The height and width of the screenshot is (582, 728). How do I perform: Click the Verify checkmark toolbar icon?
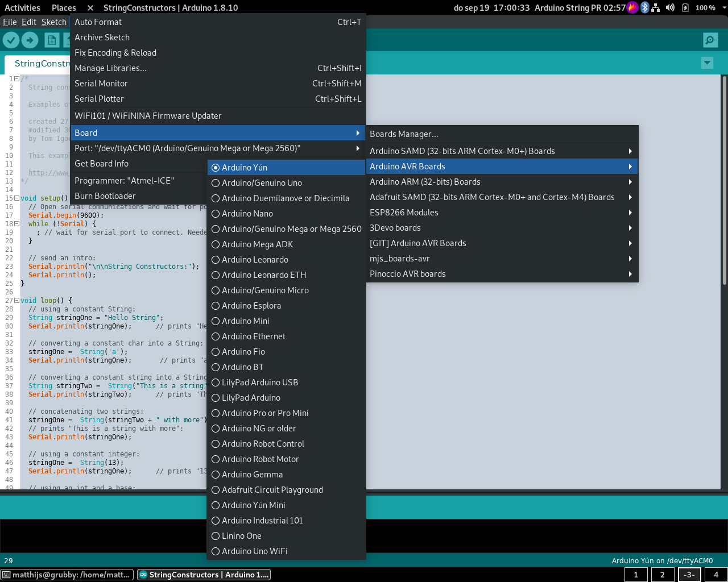point(11,40)
